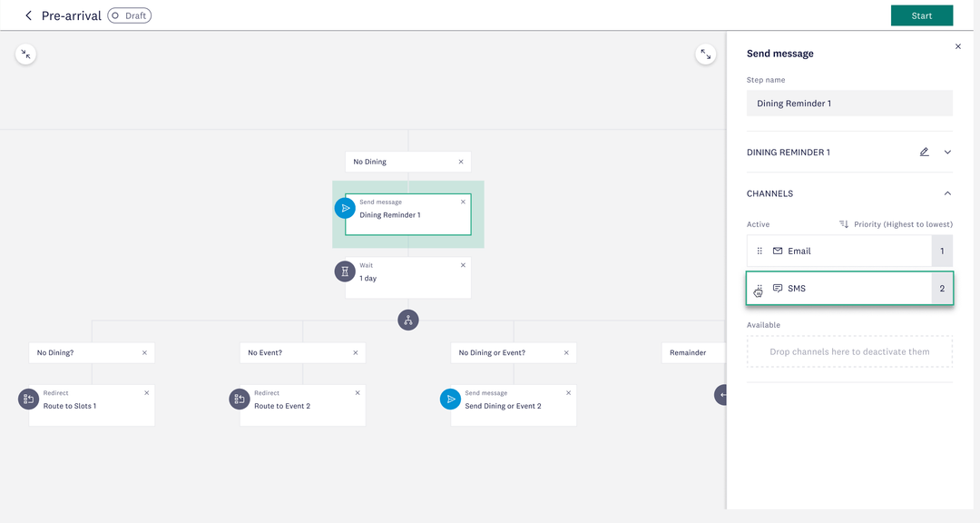The image size is (980, 523).
Task: Expand the Dining Reminder 1 section chevron
Action: (947, 153)
